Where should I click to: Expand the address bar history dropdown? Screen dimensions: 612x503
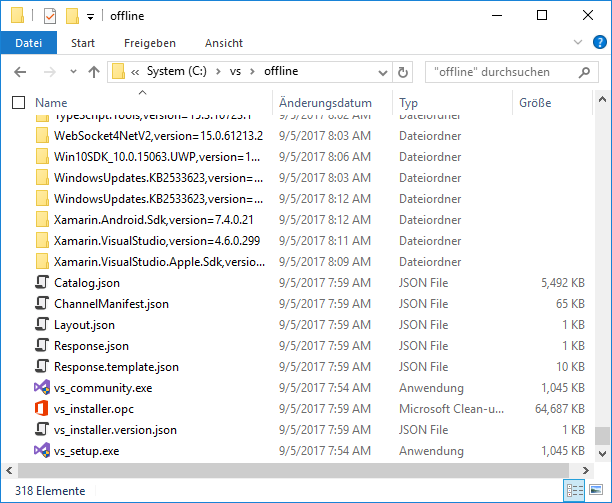[x=381, y=72]
